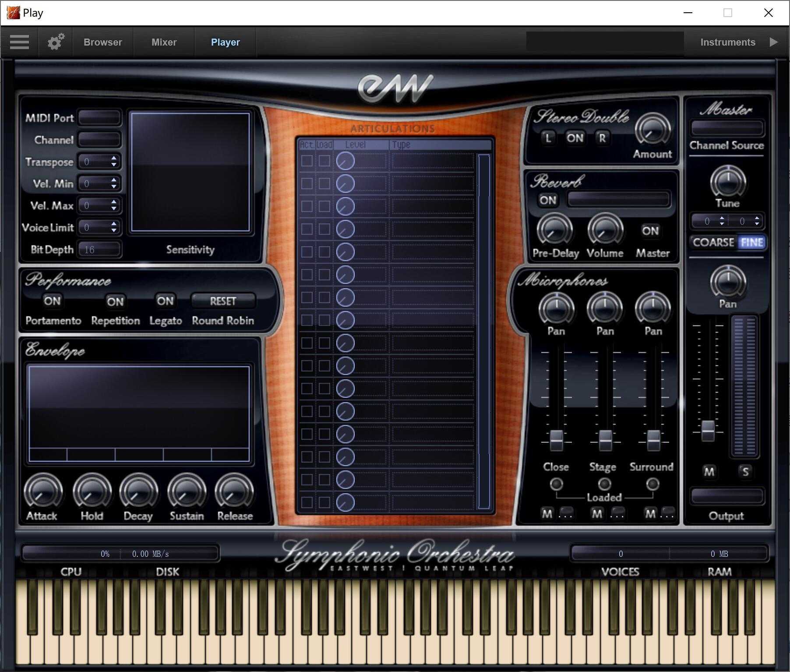
Task: Enable Stereo Double R channel
Action: coord(602,138)
